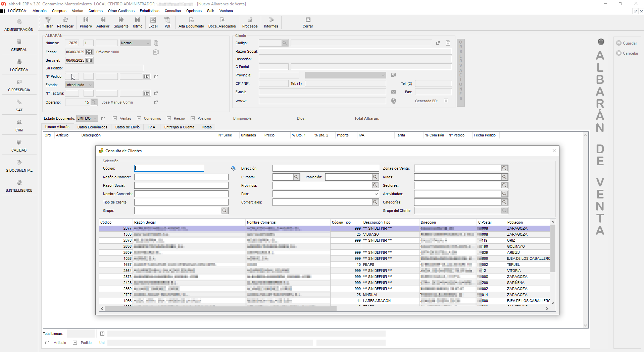Open the País dropdown in client search

pyautogui.click(x=376, y=194)
